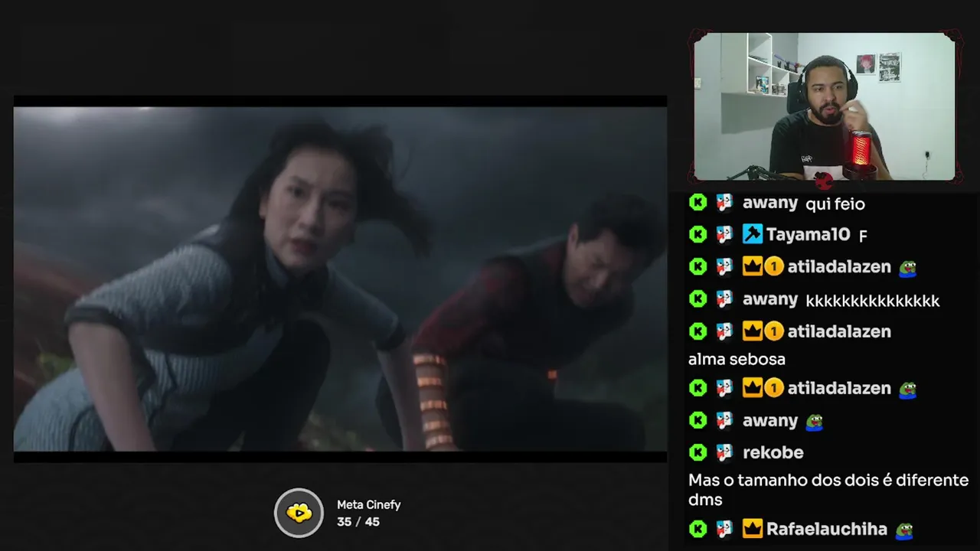Screen dimensions: 980x551
Task: Click Rafaelauchiha's gold crown badge
Action: [x=753, y=529]
